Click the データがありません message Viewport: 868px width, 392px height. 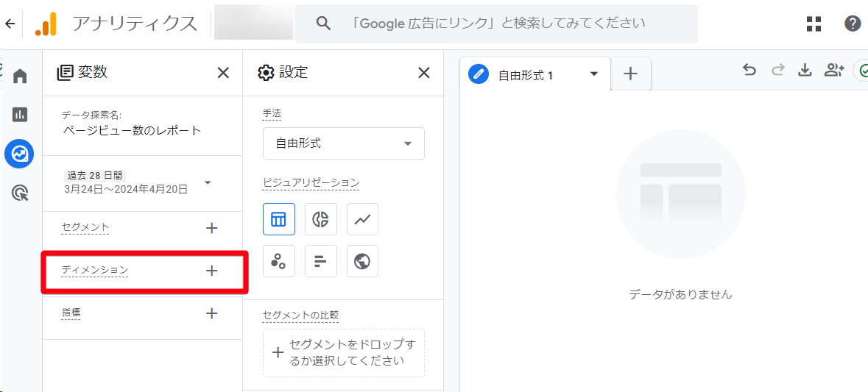[680, 295]
